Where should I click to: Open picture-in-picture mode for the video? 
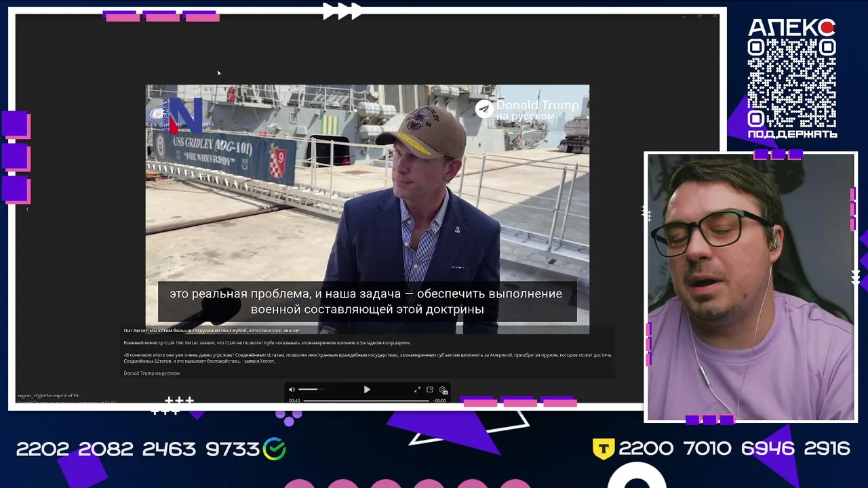(430, 390)
